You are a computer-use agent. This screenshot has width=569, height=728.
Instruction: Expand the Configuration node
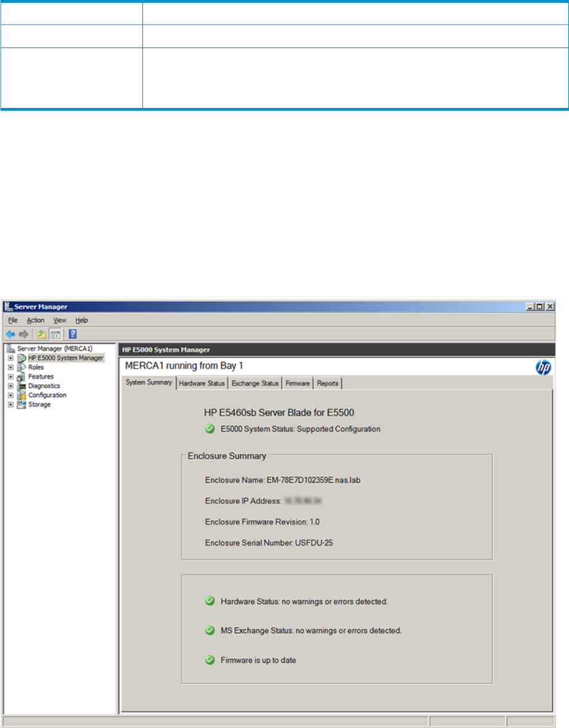10,395
